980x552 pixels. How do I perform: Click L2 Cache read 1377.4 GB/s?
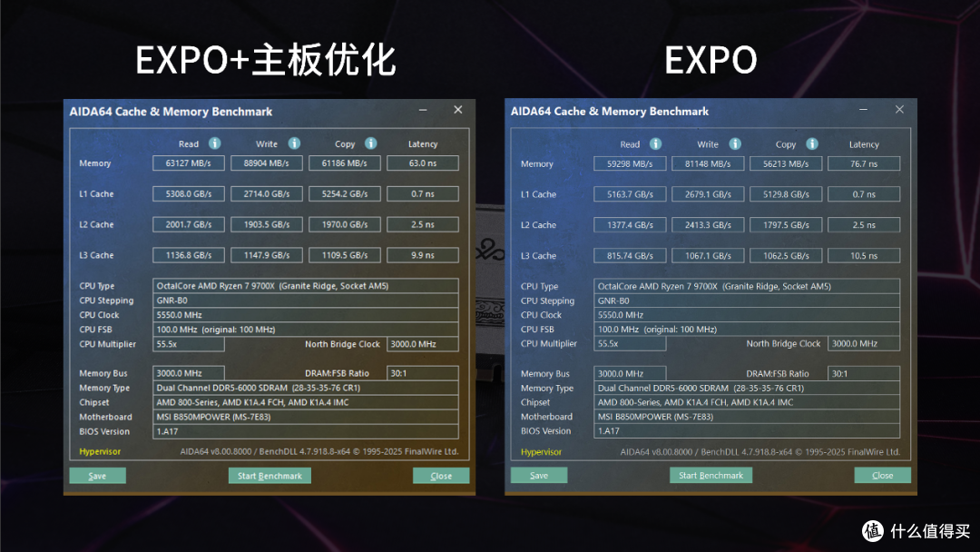pyautogui.click(x=630, y=225)
